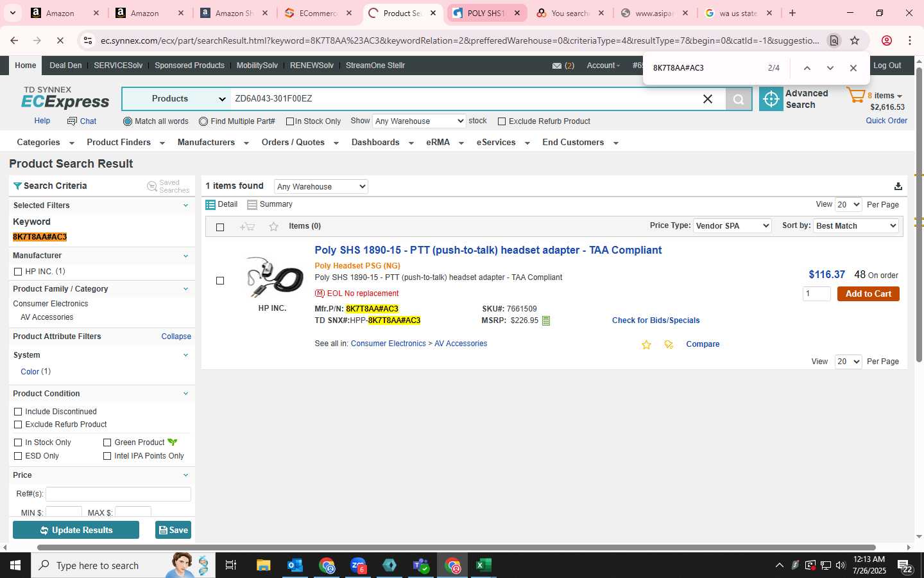Open Microsoft Teams from taskbar
Screen dimensions: 924x578
pos(421,565)
